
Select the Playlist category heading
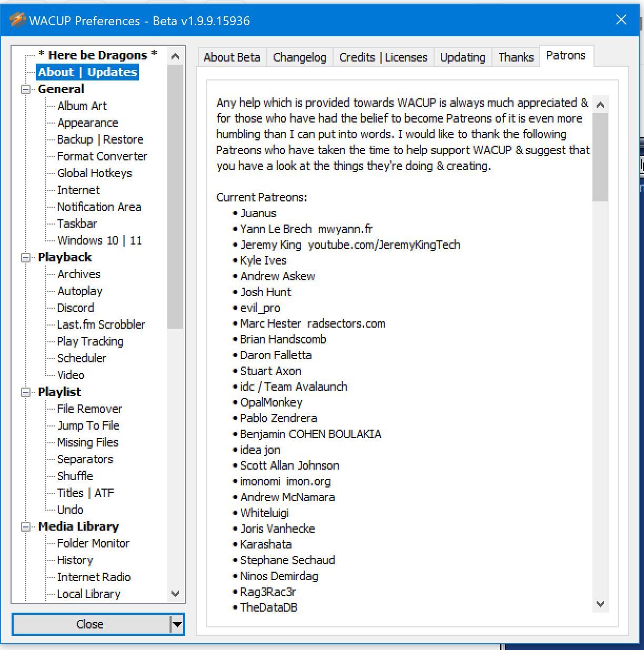(x=59, y=392)
